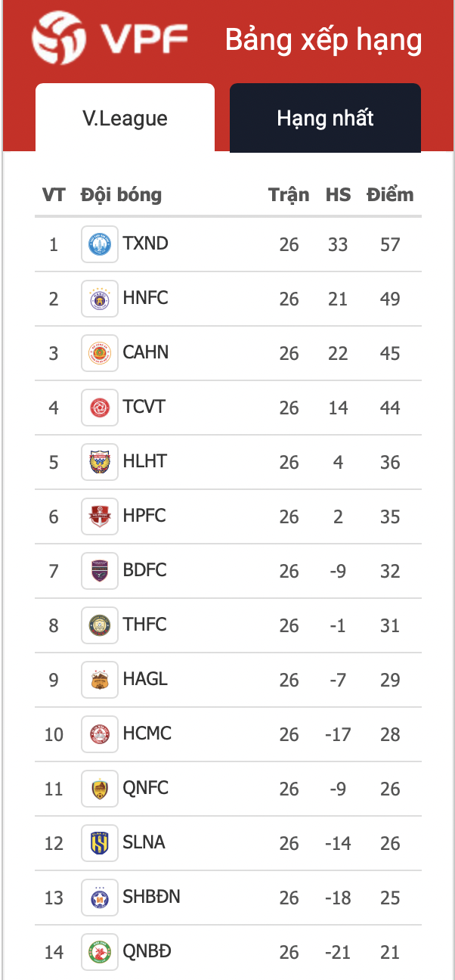455x980 pixels.
Task: Click the BDFC team crest
Action: click(100, 571)
